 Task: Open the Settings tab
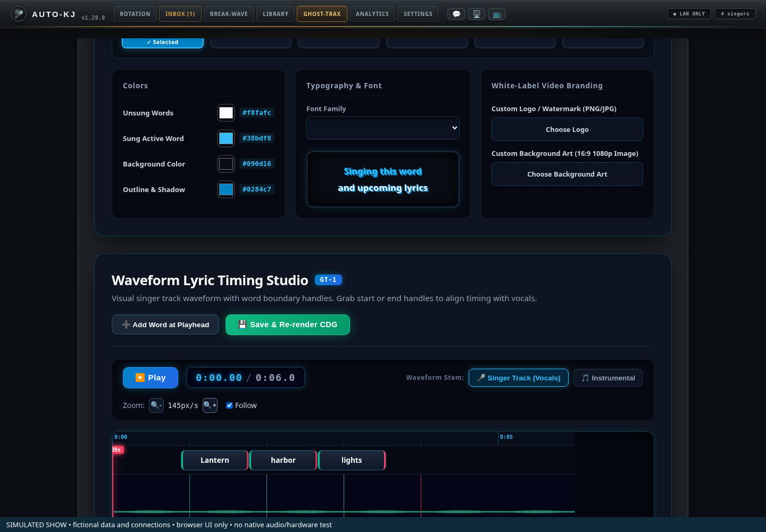[x=418, y=14]
